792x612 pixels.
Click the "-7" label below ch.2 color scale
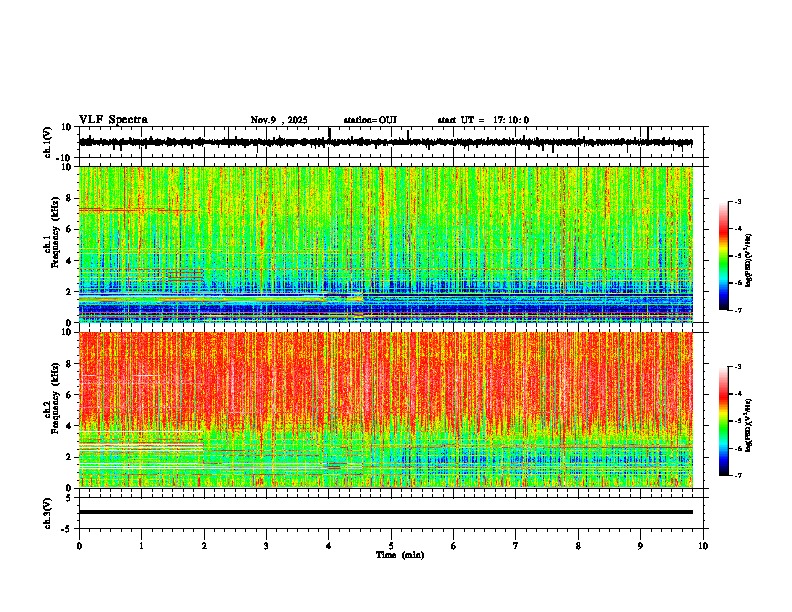[x=737, y=476]
